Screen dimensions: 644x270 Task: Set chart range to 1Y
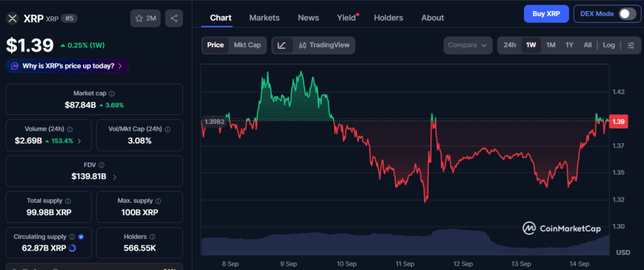coord(569,45)
